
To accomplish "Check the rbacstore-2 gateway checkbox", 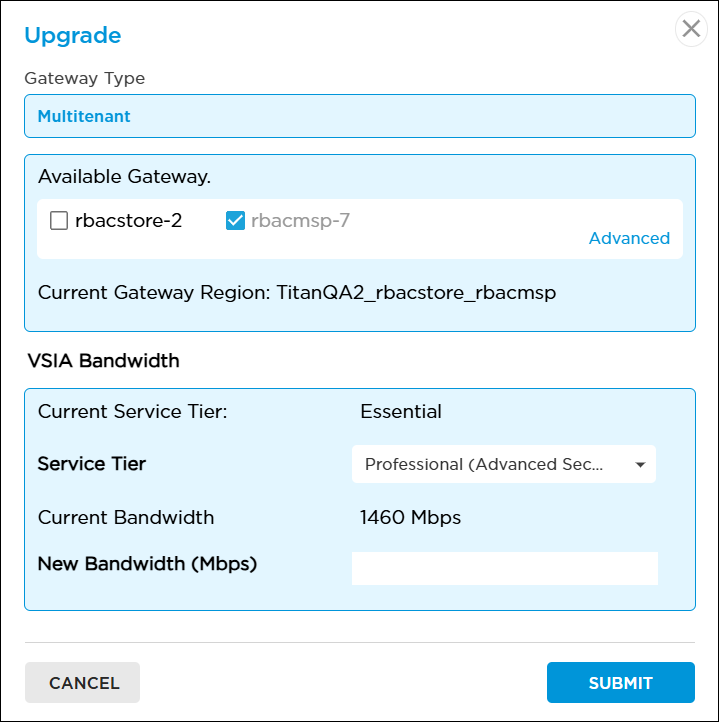I will tap(59, 221).
